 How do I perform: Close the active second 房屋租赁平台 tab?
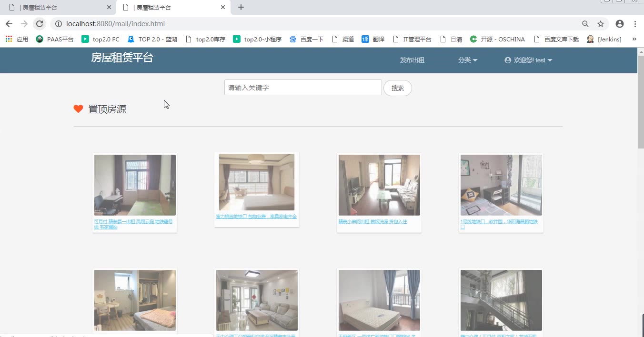click(x=223, y=7)
